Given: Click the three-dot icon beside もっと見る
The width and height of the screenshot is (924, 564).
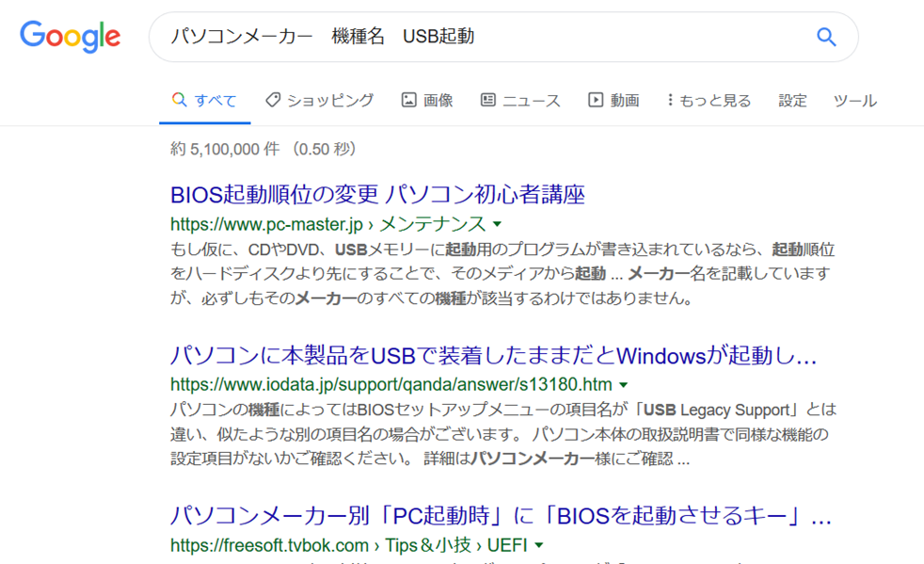Looking at the screenshot, I should (x=670, y=100).
